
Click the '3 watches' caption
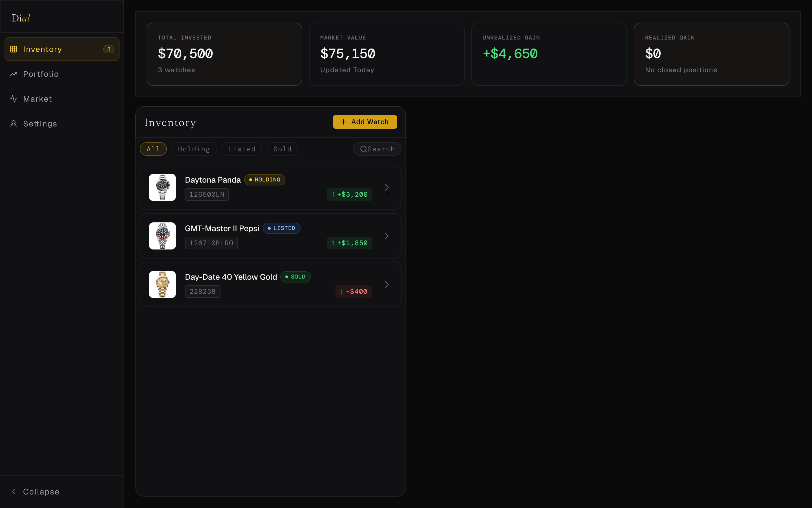pos(176,70)
